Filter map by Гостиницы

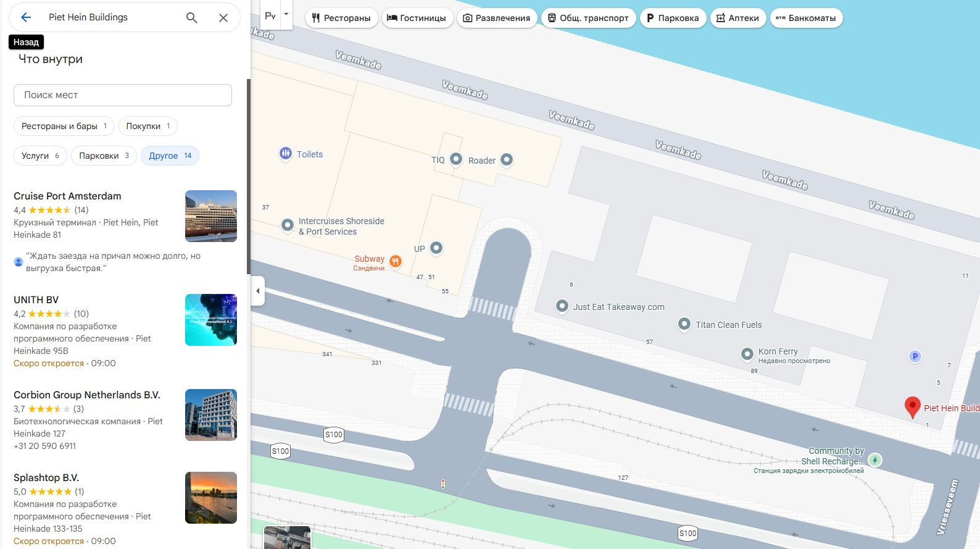pos(417,18)
